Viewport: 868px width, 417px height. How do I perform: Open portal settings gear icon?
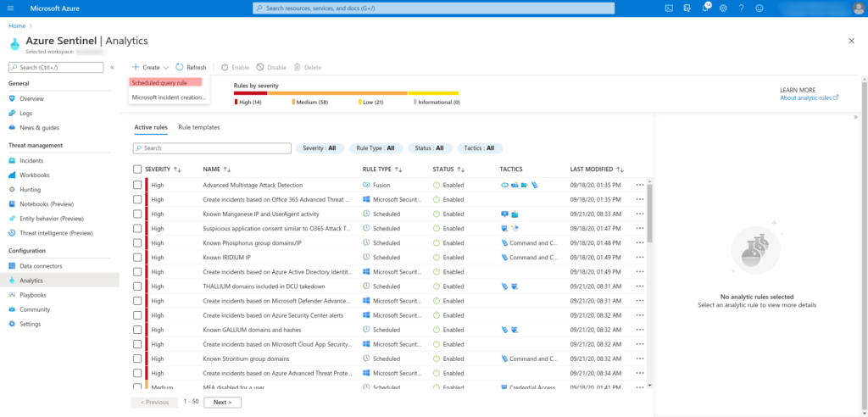click(723, 8)
